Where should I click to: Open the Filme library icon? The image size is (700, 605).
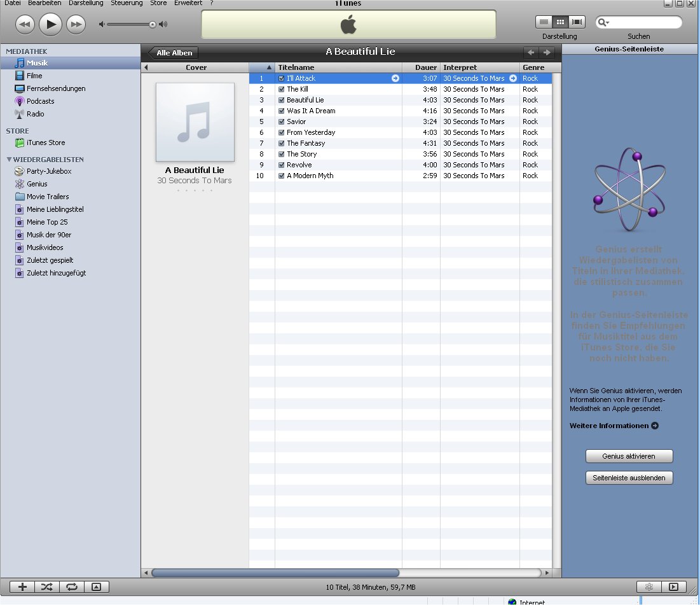tap(20, 76)
